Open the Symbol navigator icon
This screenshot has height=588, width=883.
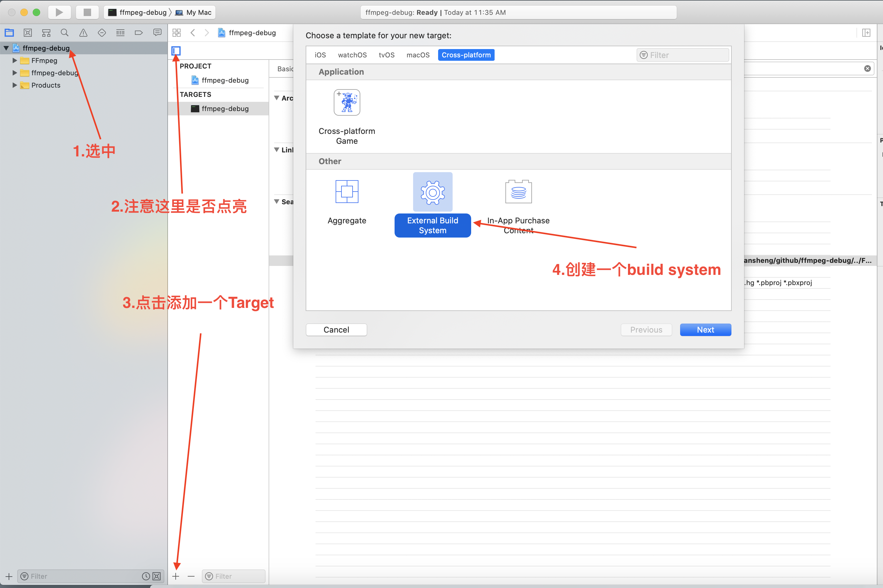click(x=46, y=33)
